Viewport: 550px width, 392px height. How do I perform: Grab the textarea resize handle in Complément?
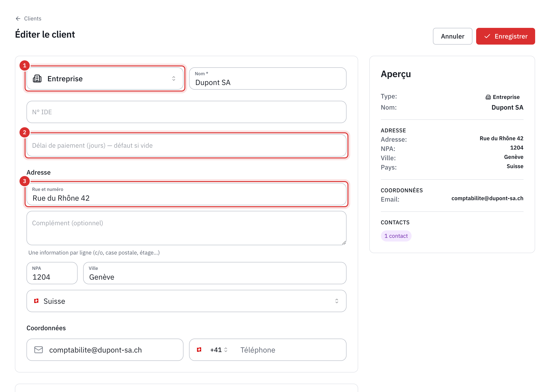(x=344, y=243)
